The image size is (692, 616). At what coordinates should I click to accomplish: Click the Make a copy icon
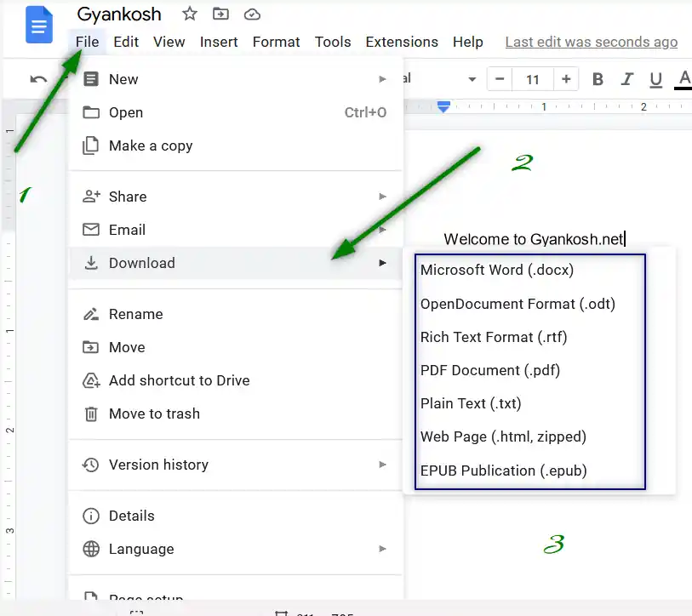pos(91,145)
